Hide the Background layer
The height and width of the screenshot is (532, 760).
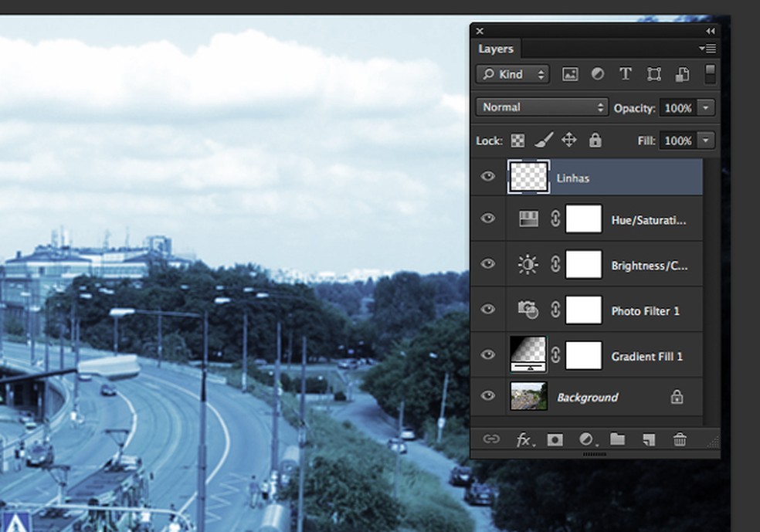[x=487, y=396]
